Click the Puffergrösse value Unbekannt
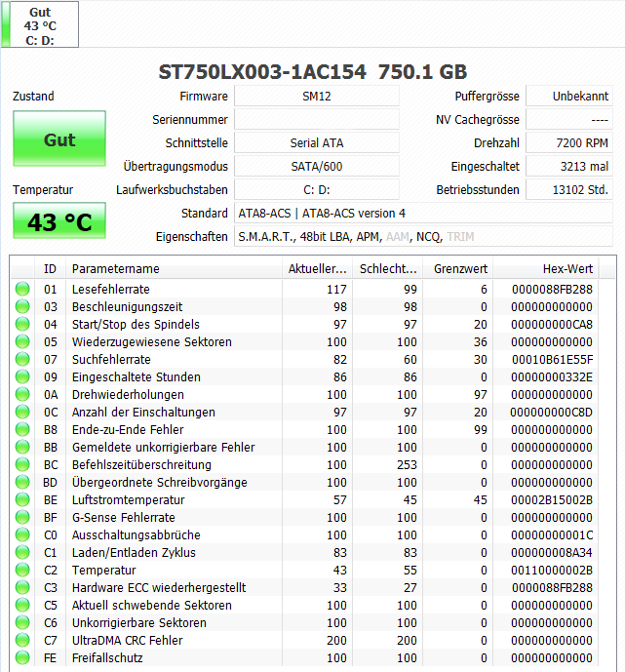This screenshot has height=672, width=625. [569, 96]
